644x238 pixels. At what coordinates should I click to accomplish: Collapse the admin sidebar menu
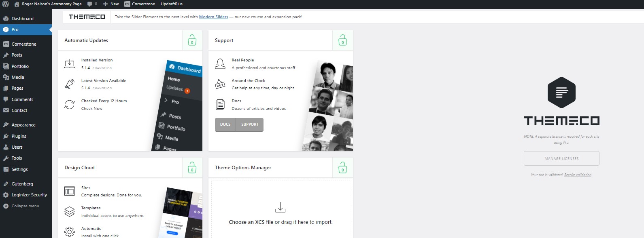[21, 206]
